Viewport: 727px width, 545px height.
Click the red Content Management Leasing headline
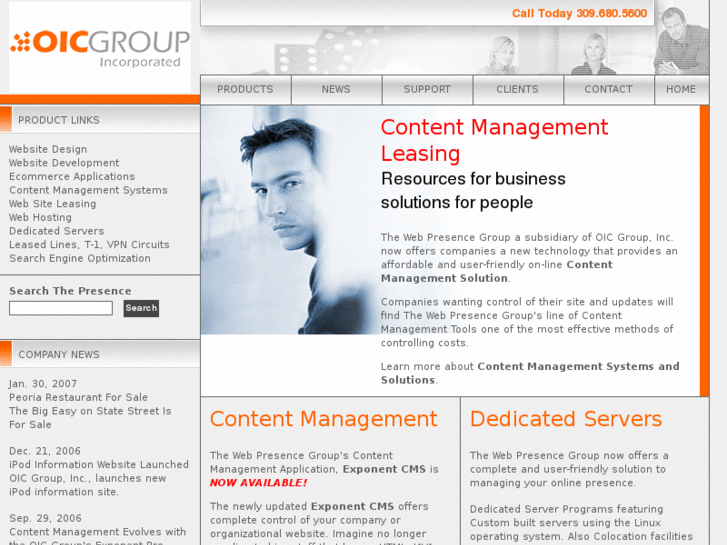pos(494,140)
